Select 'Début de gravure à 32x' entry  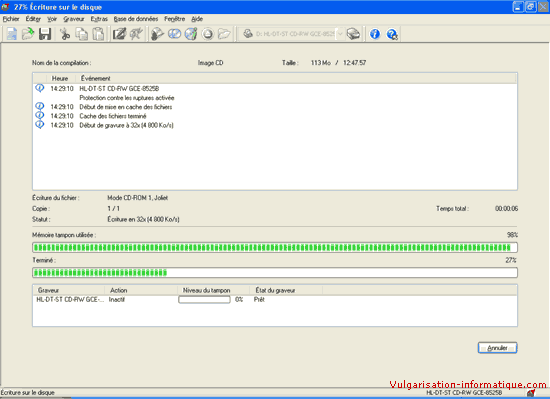126,125
